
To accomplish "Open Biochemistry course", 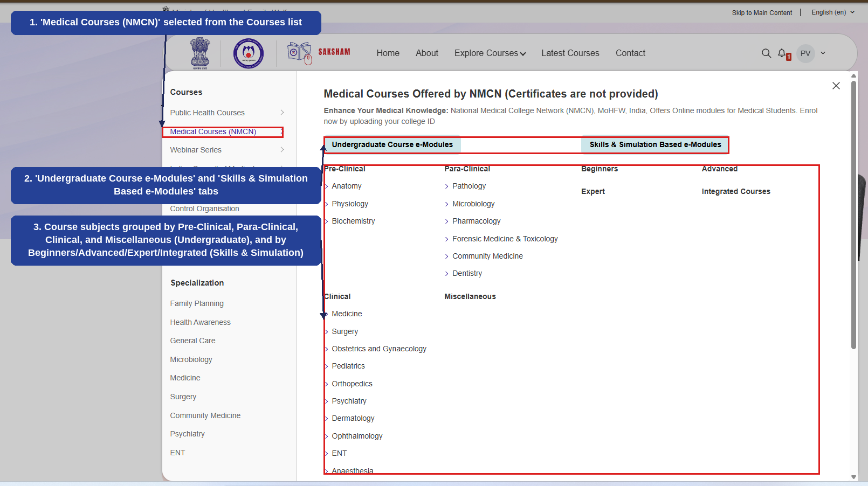I will [x=353, y=221].
